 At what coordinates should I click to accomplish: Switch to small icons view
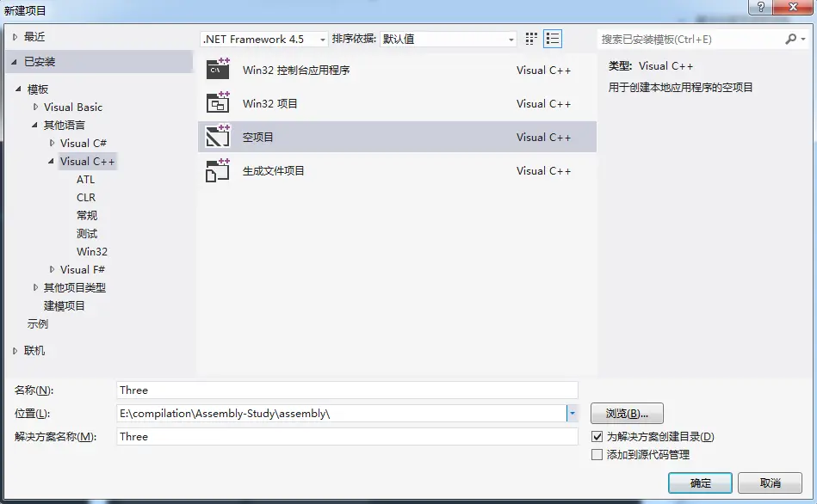click(531, 39)
